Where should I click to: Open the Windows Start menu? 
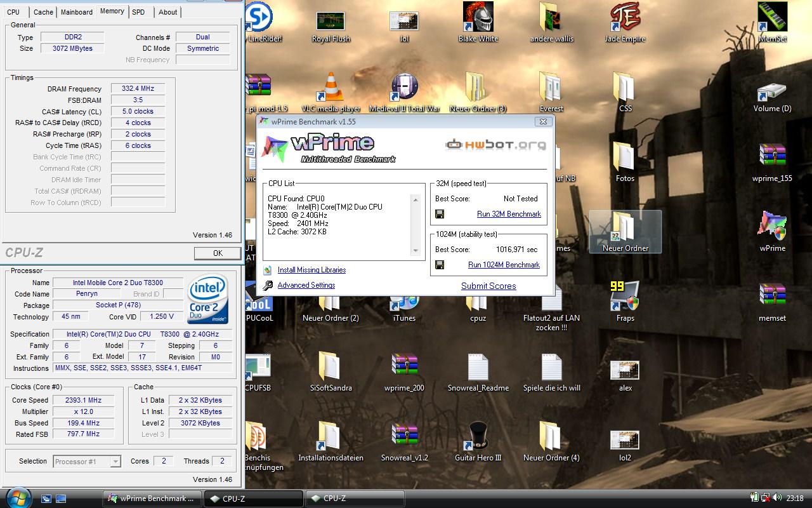(x=18, y=497)
